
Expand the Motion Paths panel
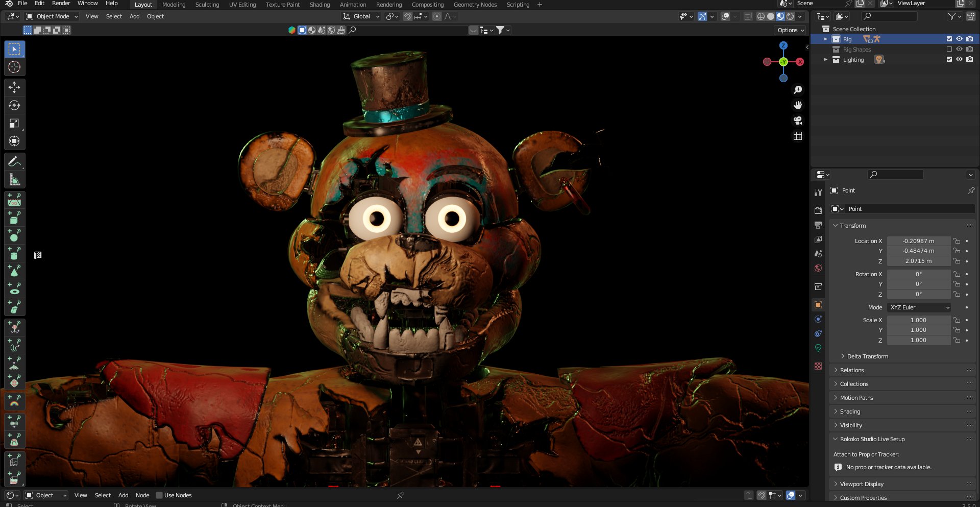(836, 398)
